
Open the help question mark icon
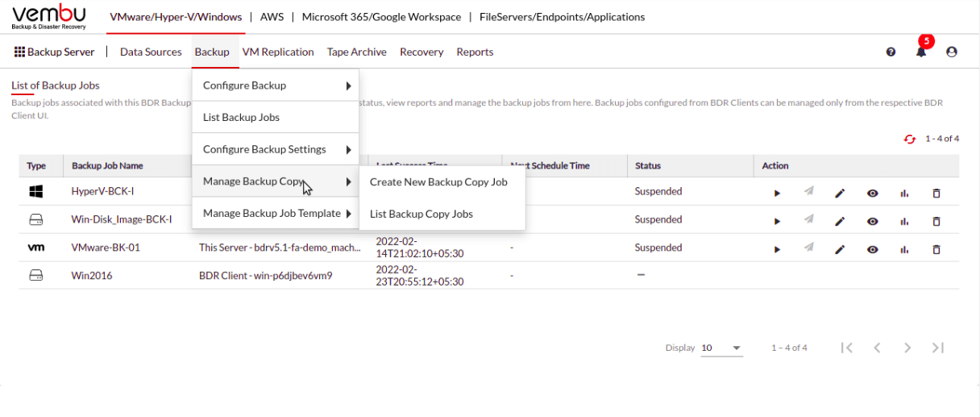pos(891,52)
